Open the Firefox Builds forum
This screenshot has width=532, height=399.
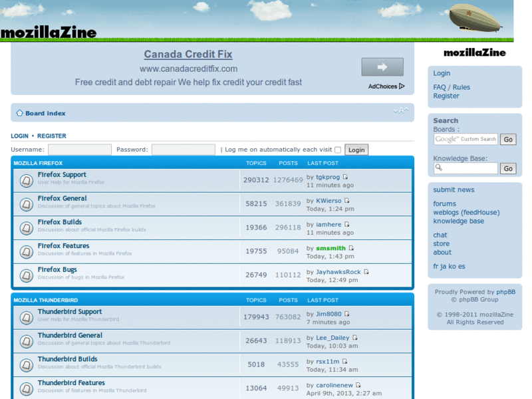click(x=60, y=222)
